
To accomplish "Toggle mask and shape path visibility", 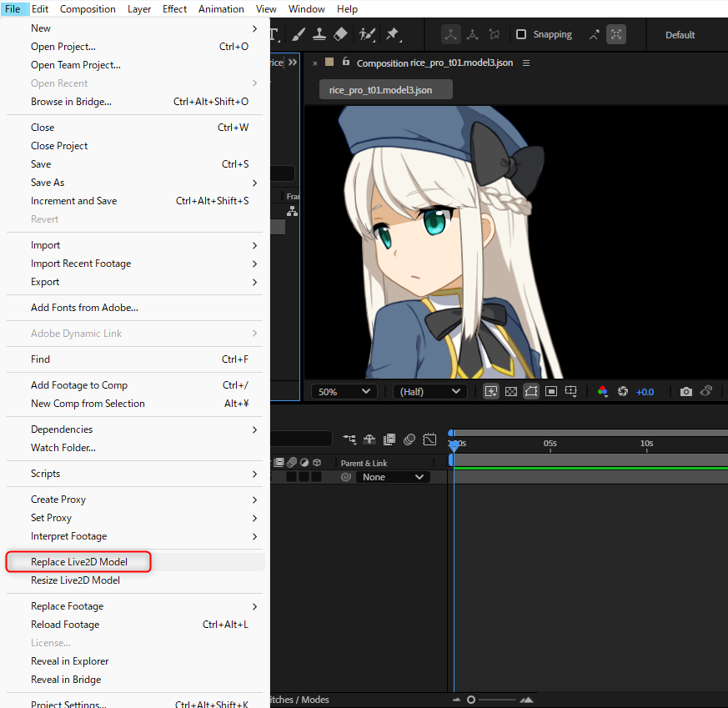I will tap(531, 391).
